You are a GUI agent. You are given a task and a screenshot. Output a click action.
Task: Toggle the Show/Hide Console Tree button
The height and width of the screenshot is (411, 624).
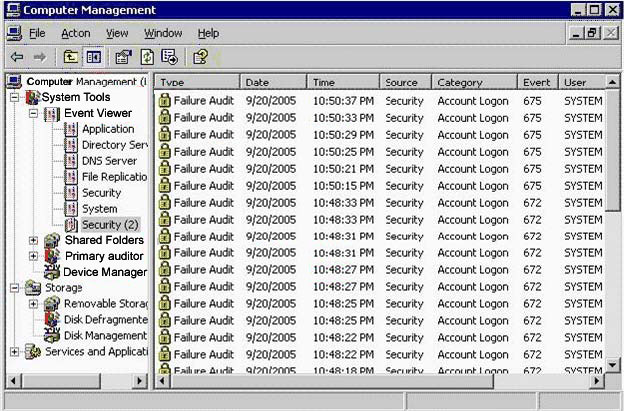pos(94,57)
